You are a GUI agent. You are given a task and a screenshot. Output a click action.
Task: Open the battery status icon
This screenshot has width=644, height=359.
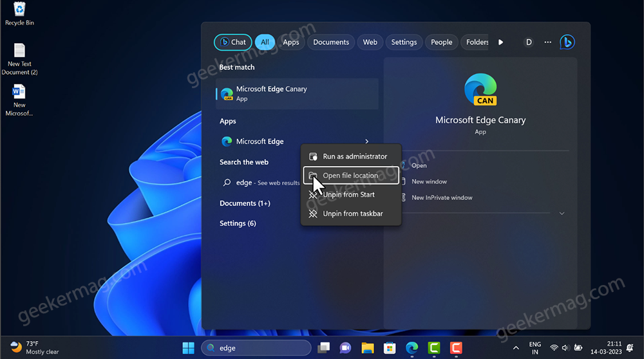578,348
